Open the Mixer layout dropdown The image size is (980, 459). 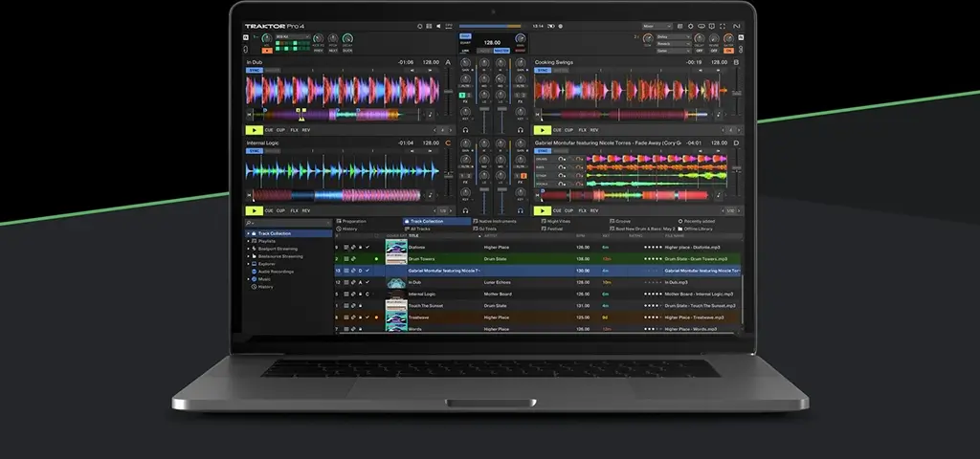click(658, 26)
